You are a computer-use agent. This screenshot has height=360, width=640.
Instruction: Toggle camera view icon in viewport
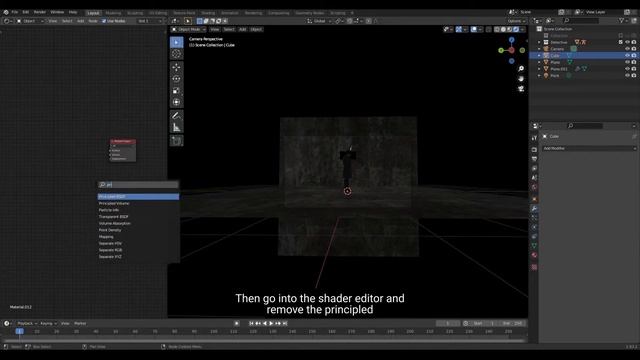521,89
